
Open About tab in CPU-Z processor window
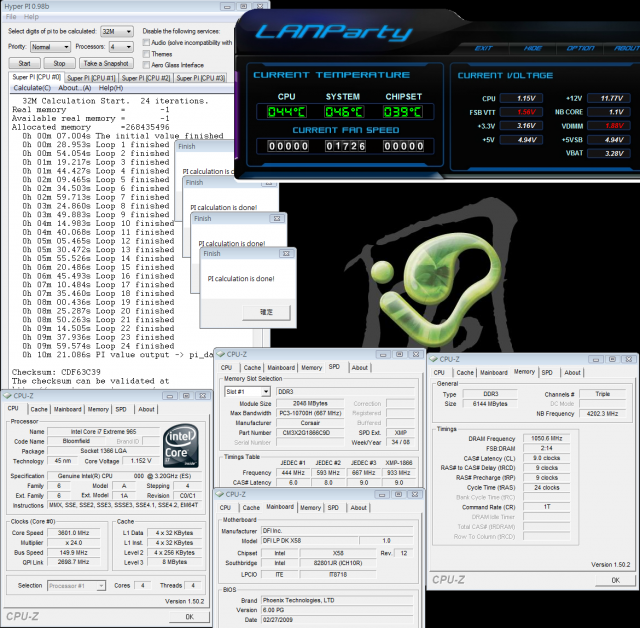pyautogui.click(x=146, y=409)
